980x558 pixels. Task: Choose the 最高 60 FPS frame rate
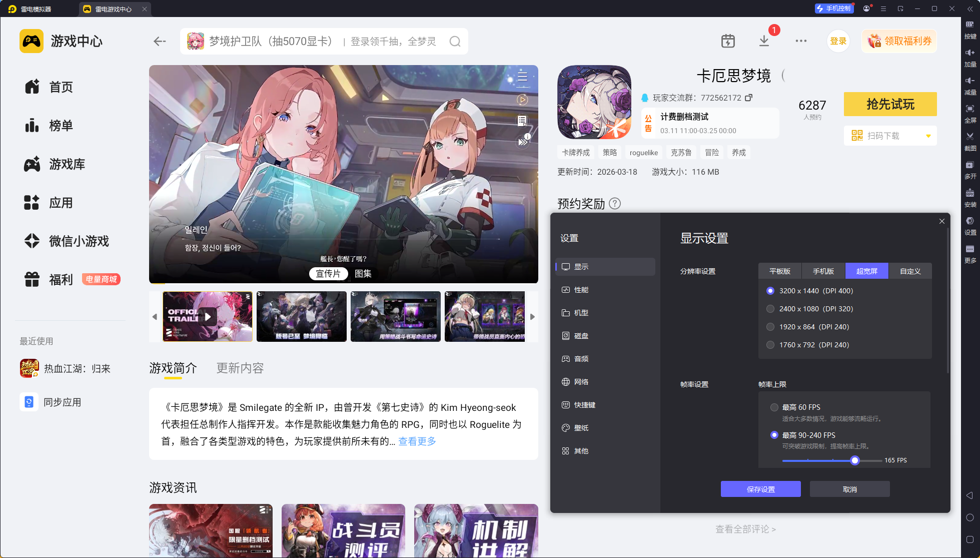click(774, 407)
